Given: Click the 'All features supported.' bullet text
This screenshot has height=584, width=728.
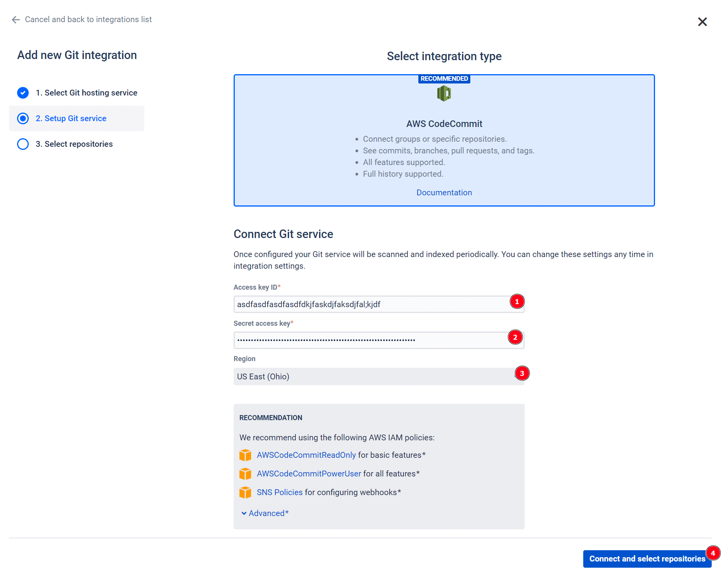Looking at the screenshot, I should click(404, 162).
